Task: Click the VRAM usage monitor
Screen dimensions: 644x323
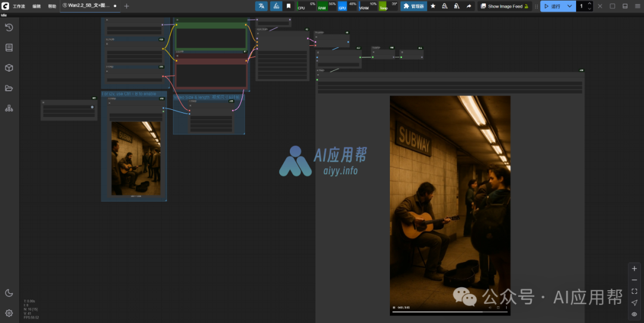Action: [367, 6]
